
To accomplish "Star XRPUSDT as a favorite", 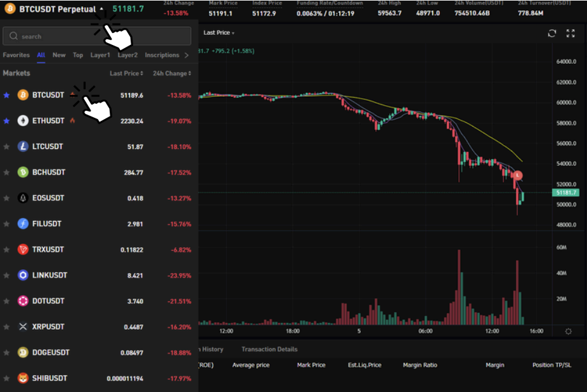I will (6, 327).
